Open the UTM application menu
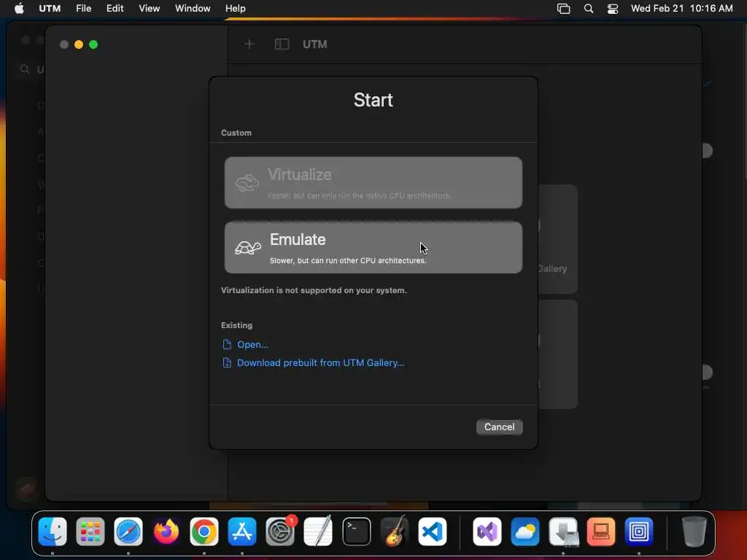This screenshot has width=747, height=560. tap(50, 9)
